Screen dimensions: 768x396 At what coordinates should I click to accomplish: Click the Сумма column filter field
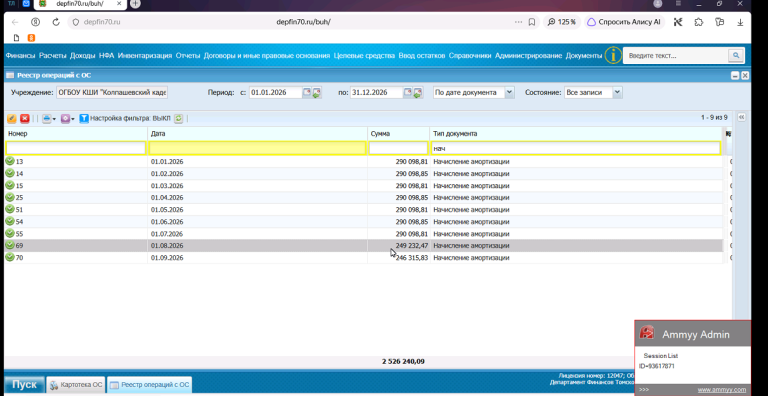(398, 148)
